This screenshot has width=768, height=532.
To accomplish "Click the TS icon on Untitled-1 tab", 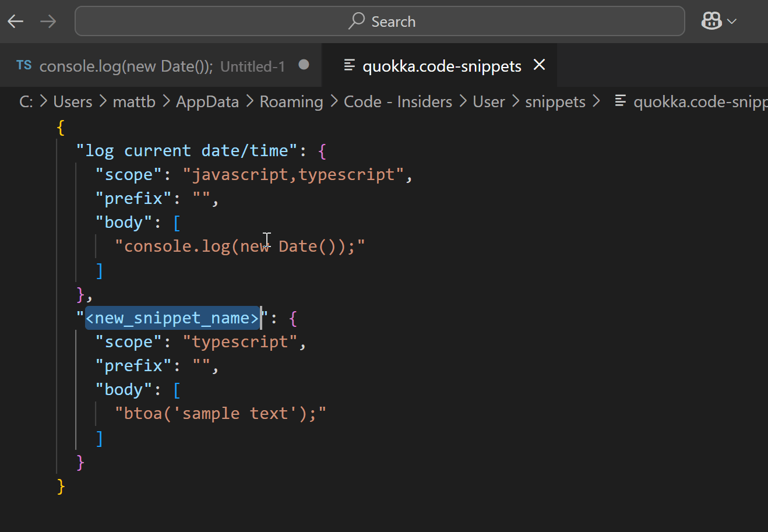I will coord(24,65).
